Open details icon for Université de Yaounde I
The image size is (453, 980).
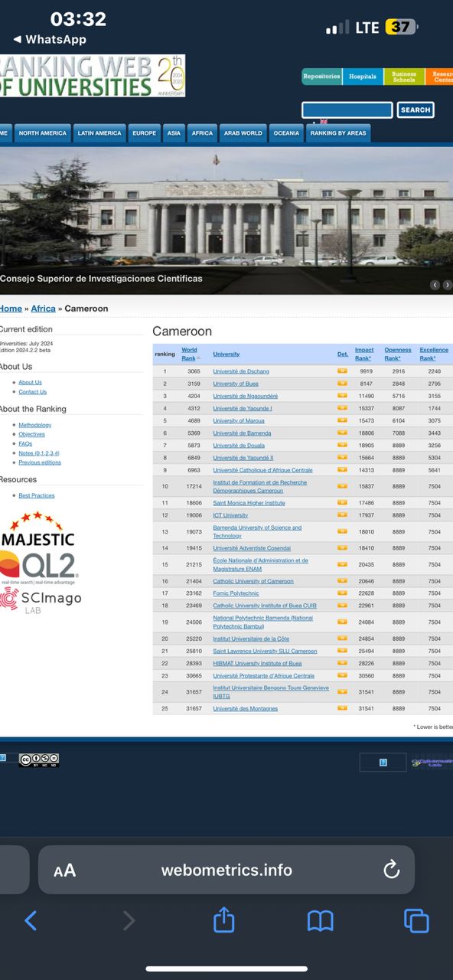[x=342, y=408]
